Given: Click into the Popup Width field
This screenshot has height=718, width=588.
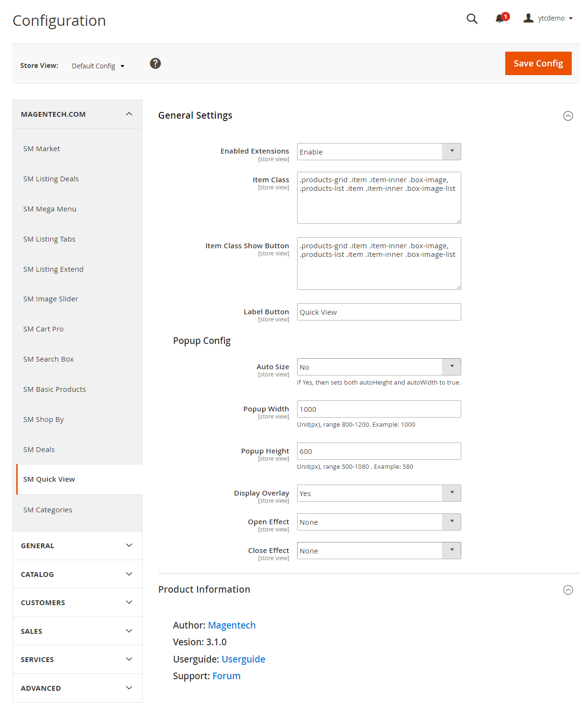Looking at the screenshot, I should click(379, 409).
